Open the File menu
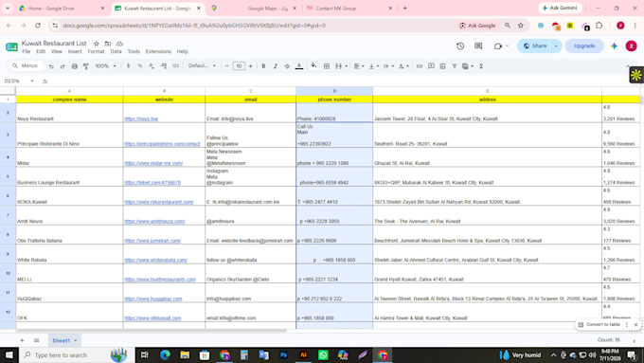 (26, 51)
